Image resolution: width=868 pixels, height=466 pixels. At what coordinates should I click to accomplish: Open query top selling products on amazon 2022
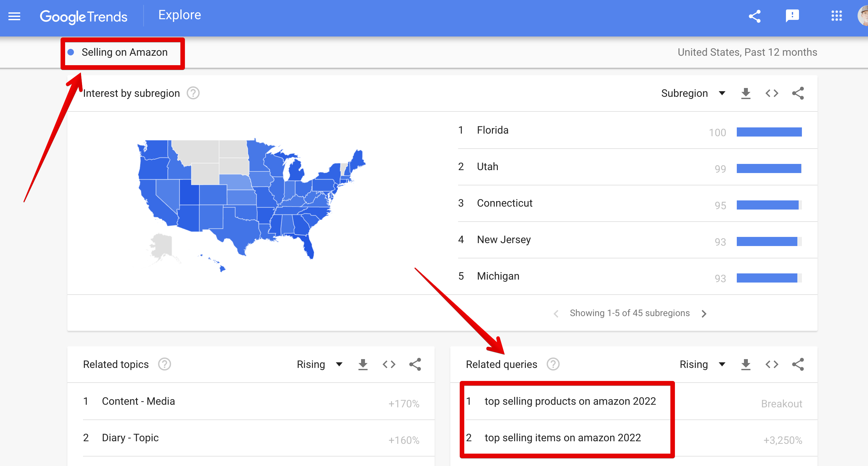coord(570,401)
